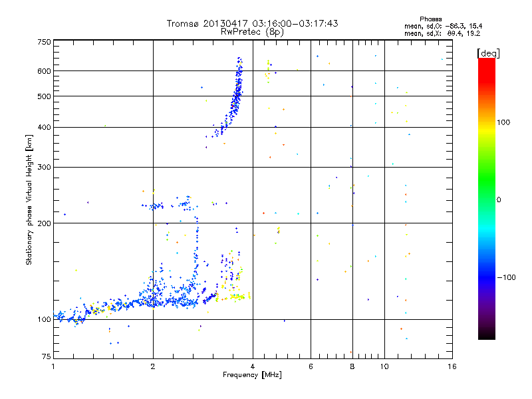This screenshot has width=532, height=399.
Task: Click x-axis tick label '16'
Action: [452, 366]
